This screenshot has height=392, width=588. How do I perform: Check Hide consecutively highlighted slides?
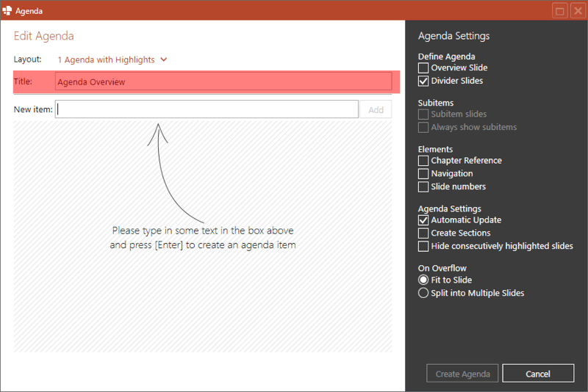[423, 246]
